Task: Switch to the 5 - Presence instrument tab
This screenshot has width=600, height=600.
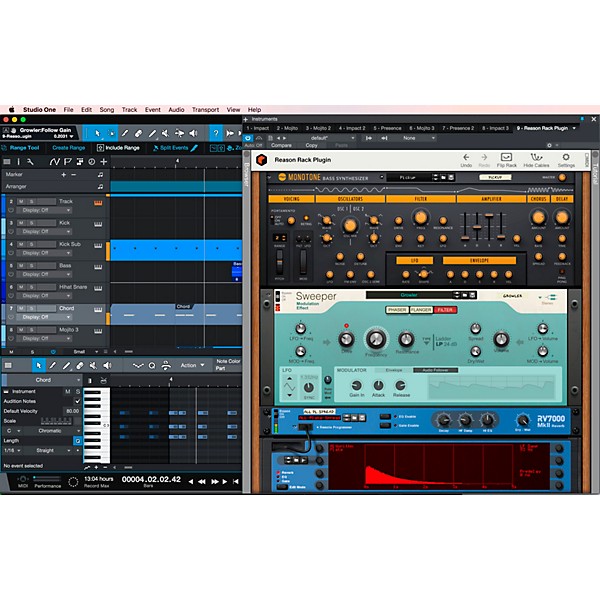Action: pyautogui.click(x=387, y=128)
